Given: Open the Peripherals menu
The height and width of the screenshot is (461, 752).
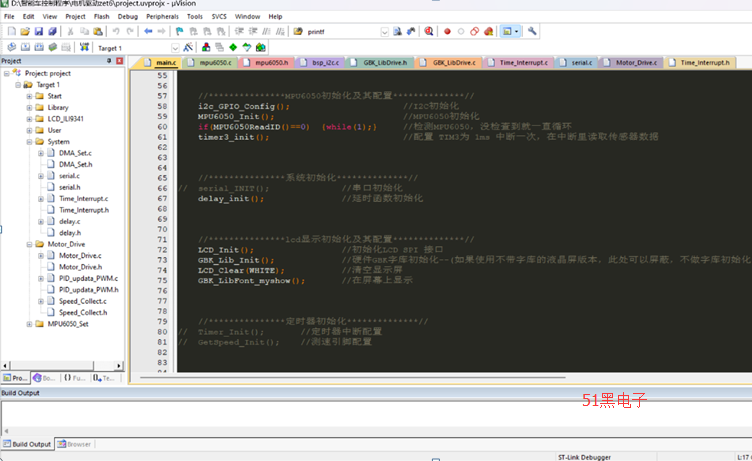Looking at the screenshot, I should click(162, 16).
